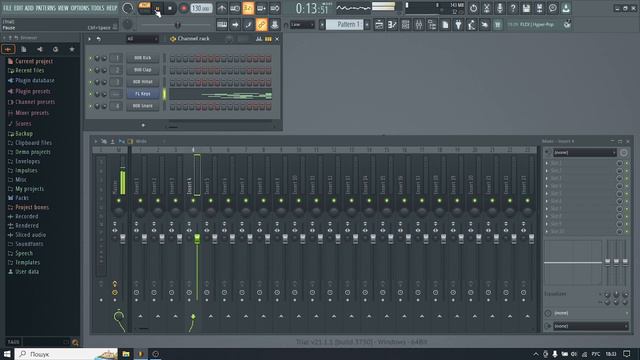640x360 pixels.
Task: Open the mixer output none dropdown at bottom
Action: tap(591, 326)
